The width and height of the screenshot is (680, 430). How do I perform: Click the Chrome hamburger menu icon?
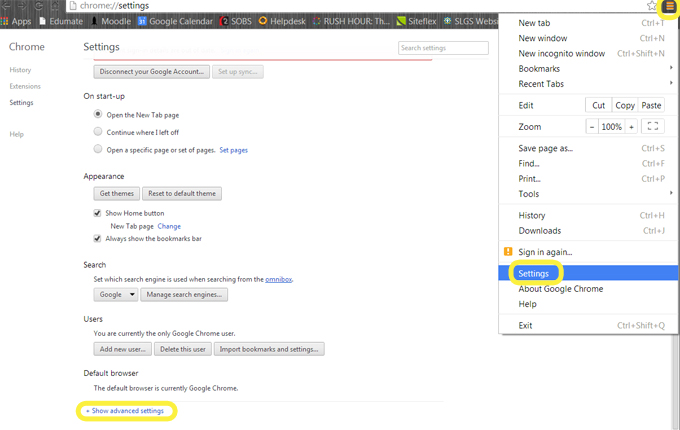coord(669,6)
